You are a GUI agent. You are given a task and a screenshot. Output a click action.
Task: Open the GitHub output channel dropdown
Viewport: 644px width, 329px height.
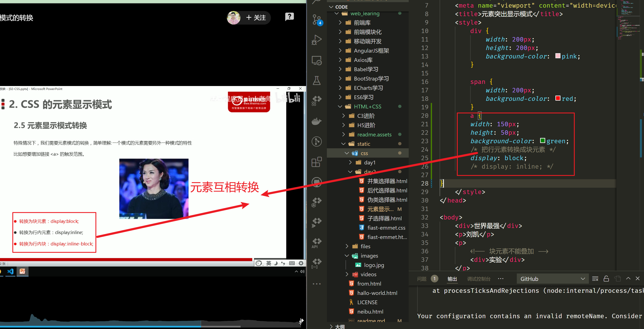click(552, 279)
